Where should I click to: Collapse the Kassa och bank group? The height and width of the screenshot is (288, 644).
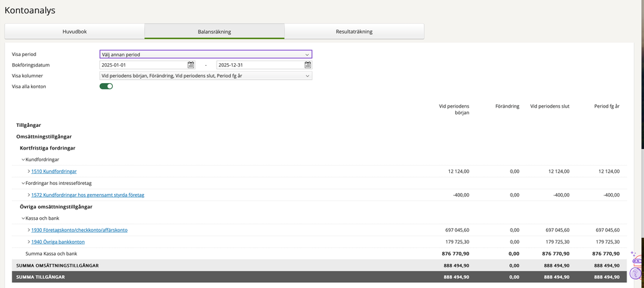(23, 218)
